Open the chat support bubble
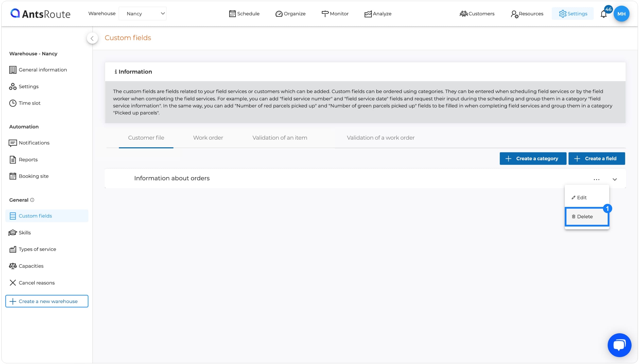This screenshot has height=364, width=639. pyautogui.click(x=619, y=345)
